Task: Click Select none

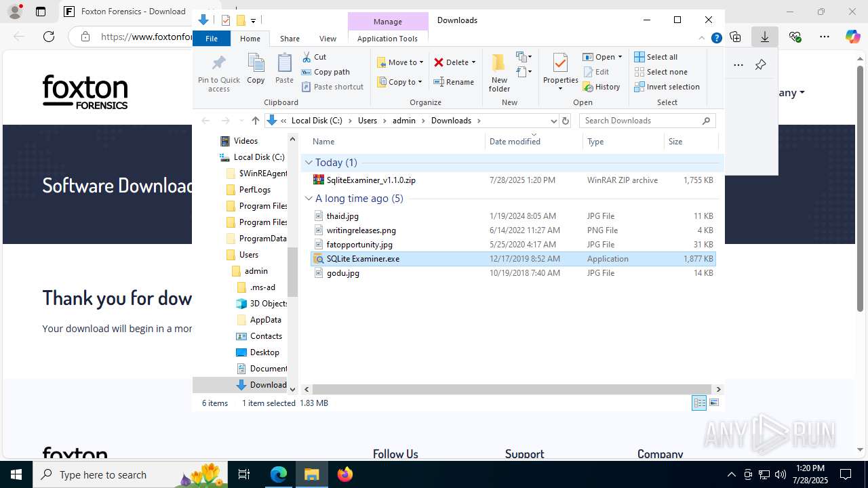Action: (660, 72)
